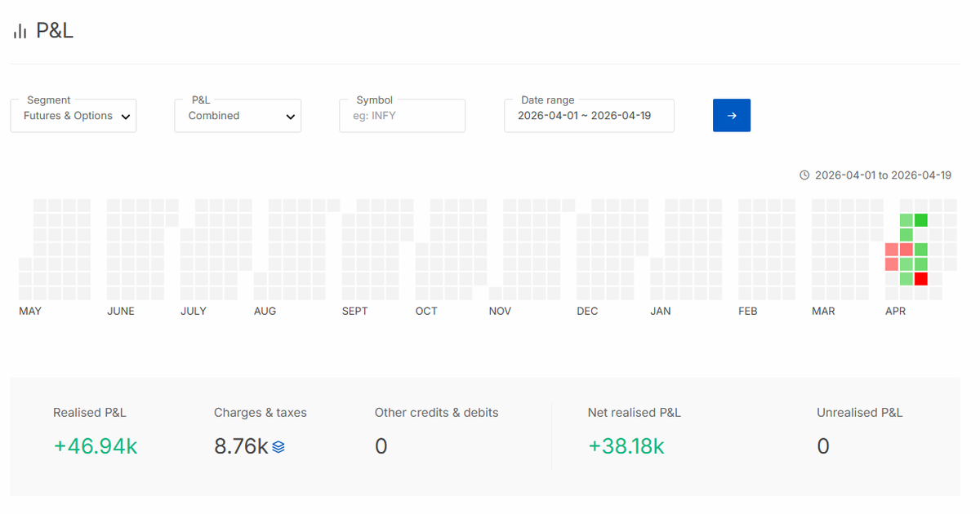
Task: Click the brightest green cell in the APR column
Action: pos(921,219)
